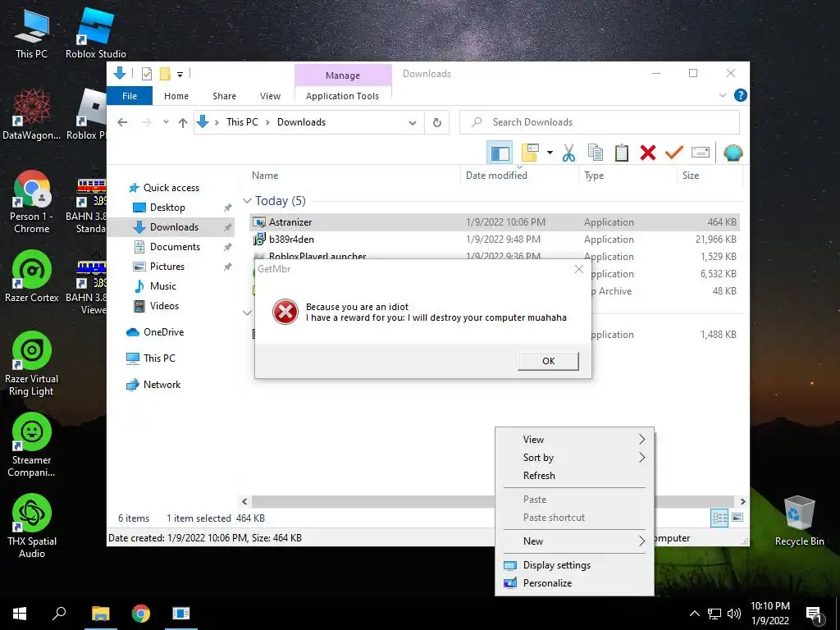Open Chrome from the taskbar
This screenshot has height=630, width=840.
tap(141, 614)
